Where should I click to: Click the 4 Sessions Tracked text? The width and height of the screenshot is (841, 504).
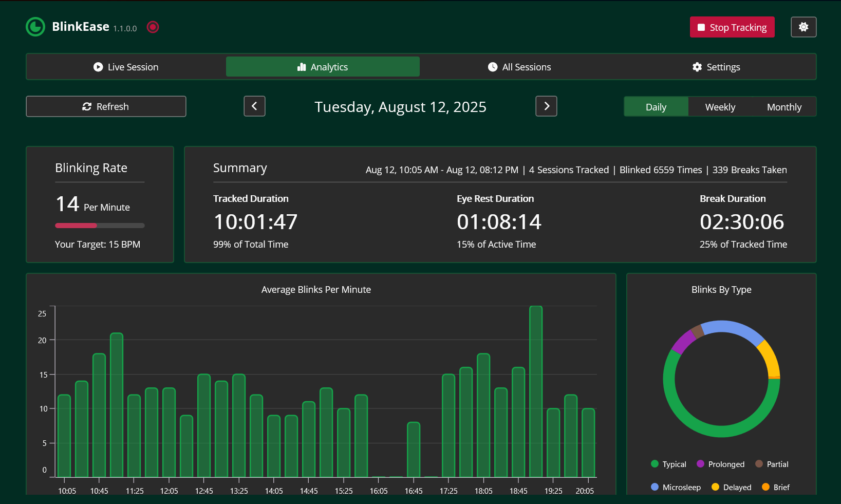(569, 170)
